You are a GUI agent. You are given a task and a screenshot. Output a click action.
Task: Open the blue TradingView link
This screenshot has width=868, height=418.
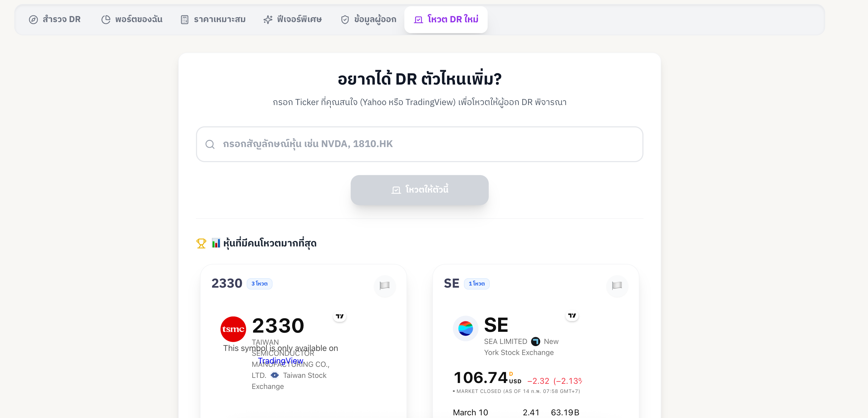coord(280,361)
